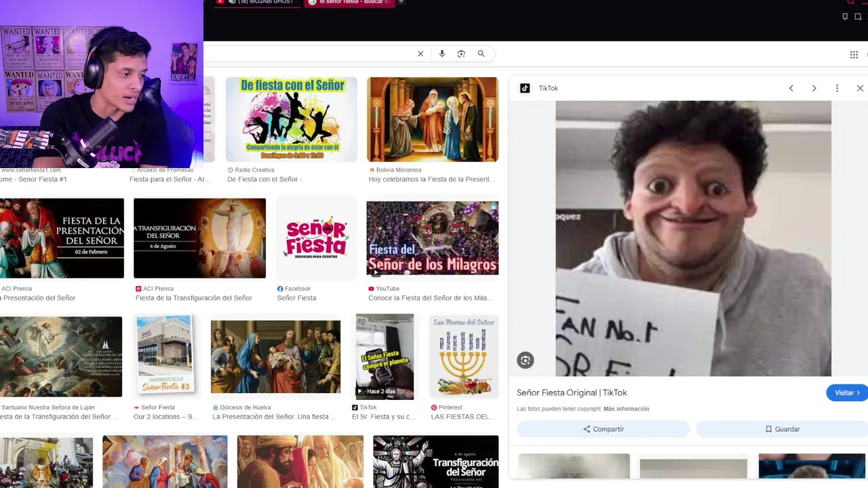Search inside image with the lens overlay icon
Viewport: 868px width, 488px height.
(526, 361)
